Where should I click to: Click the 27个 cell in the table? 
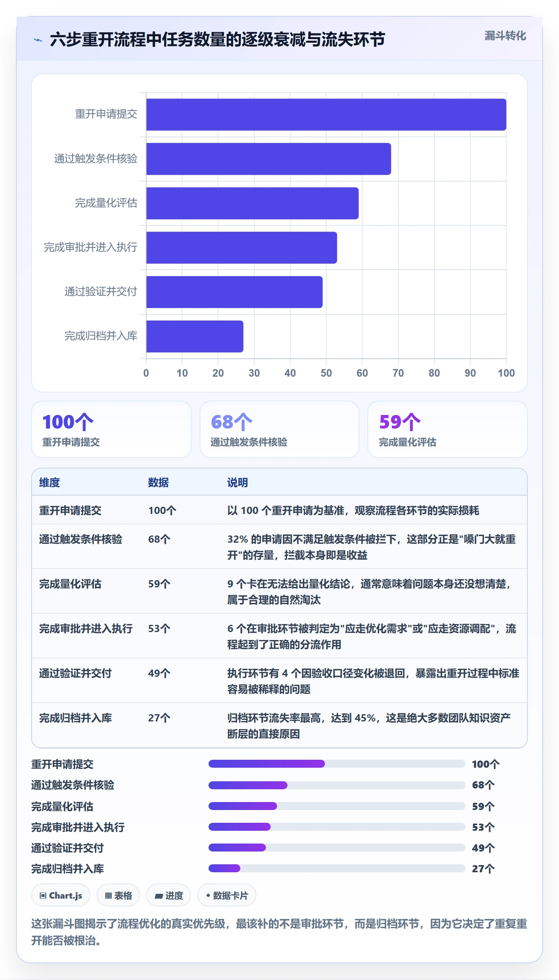[x=159, y=718]
